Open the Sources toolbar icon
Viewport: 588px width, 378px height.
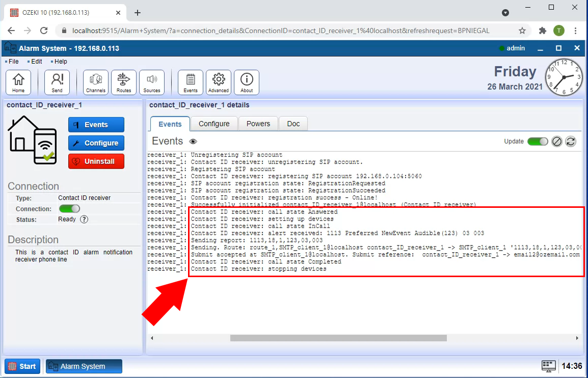coord(152,83)
